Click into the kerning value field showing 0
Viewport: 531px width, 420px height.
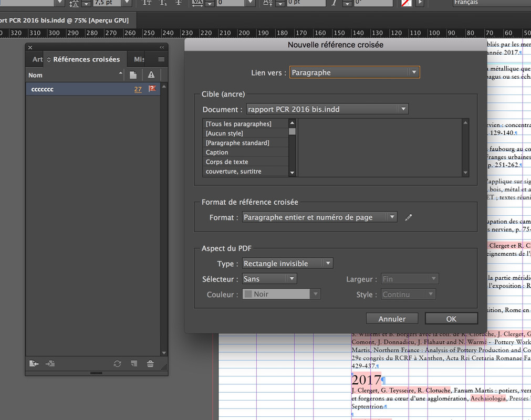pos(231,3)
